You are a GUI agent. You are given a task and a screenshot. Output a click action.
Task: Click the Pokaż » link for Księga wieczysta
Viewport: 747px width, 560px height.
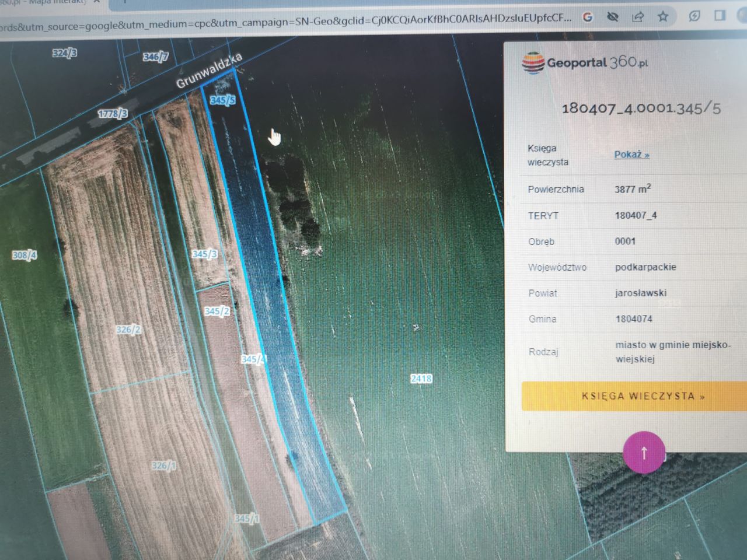pyautogui.click(x=631, y=155)
